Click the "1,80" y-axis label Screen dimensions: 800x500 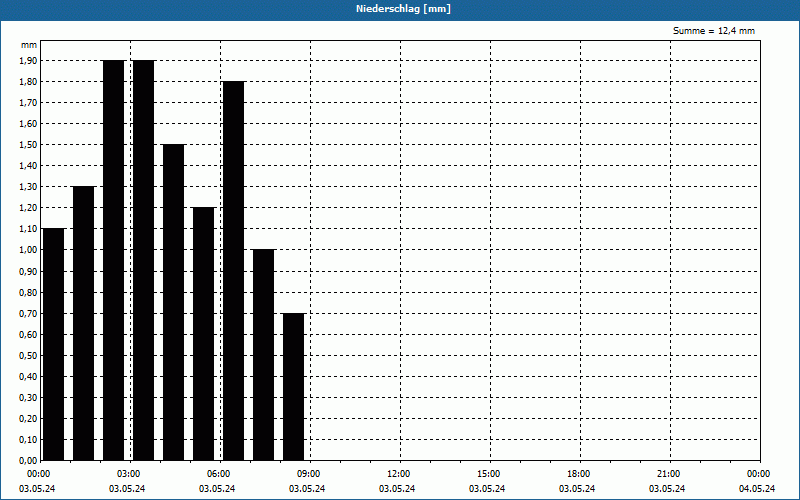pyautogui.click(x=28, y=82)
